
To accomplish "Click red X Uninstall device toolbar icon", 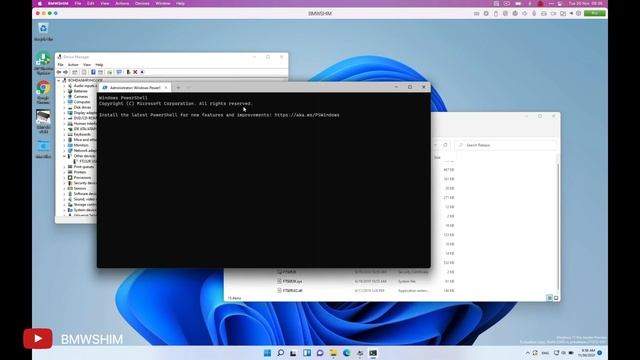I will [135, 72].
